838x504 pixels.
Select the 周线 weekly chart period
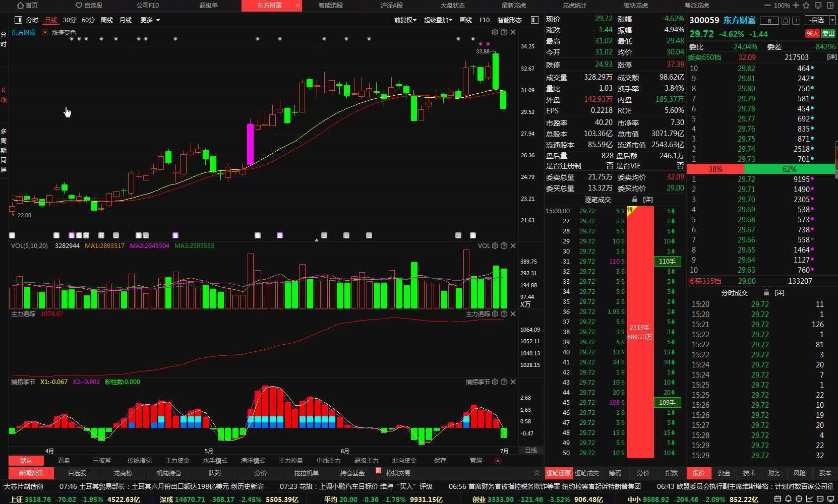click(107, 20)
